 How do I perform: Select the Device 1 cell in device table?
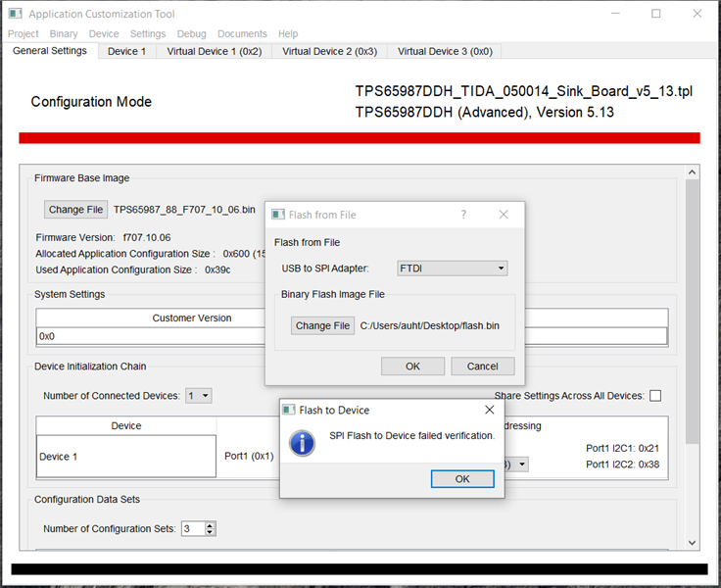tap(126, 457)
